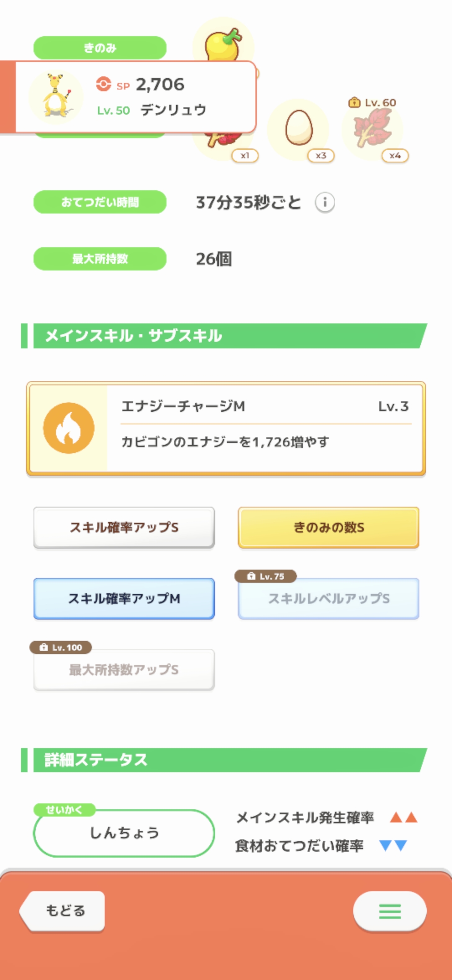
Task: Tap the Lv. 75 lock badge
Action: click(266, 576)
